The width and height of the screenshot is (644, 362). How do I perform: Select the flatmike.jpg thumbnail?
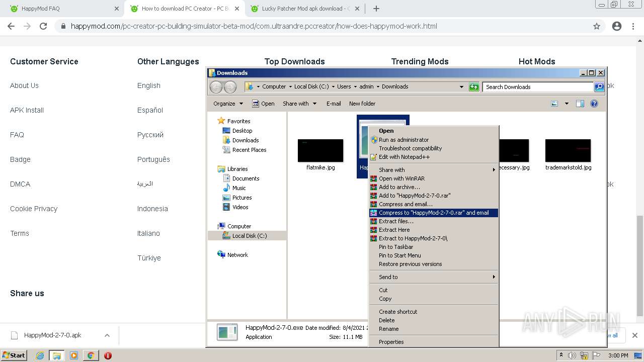point(320,151)
